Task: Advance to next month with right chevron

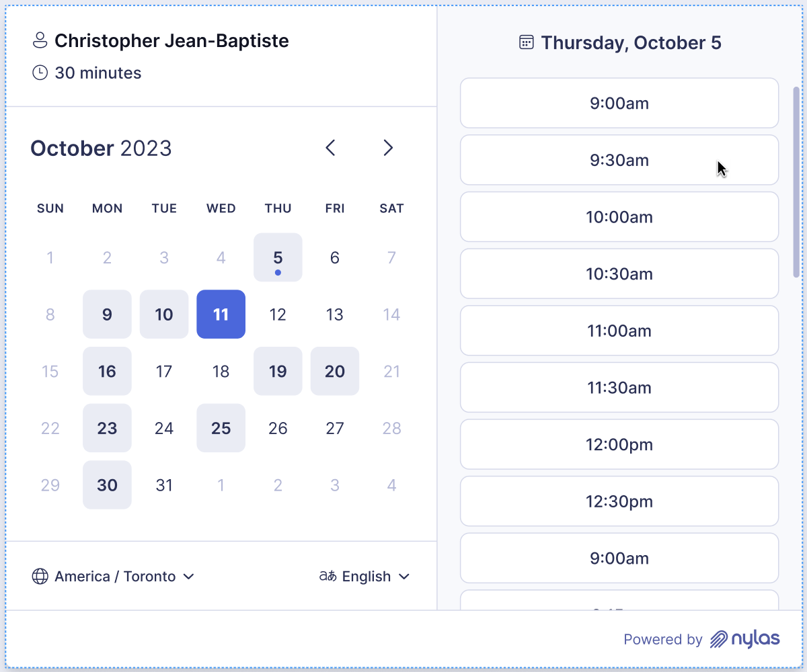Action: [x=387, y=148]
